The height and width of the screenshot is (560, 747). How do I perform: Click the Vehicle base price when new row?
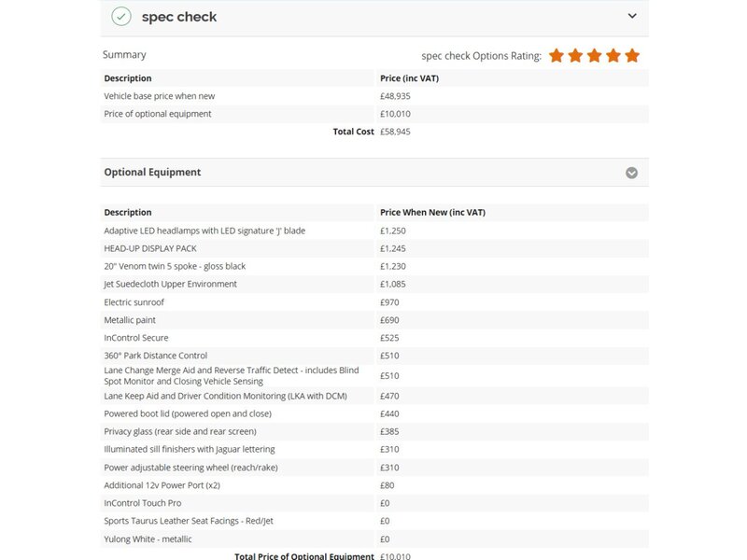pyautogui.click(x=374, y=96)
